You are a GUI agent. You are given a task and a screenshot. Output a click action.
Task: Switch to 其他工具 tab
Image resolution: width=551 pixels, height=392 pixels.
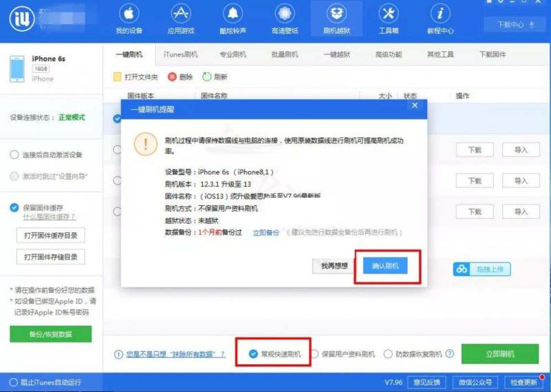coord(440,54)
